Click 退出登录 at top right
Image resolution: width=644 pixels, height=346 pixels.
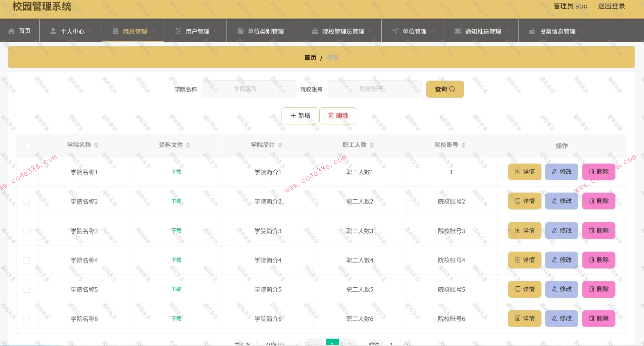(x=611, y=6)
